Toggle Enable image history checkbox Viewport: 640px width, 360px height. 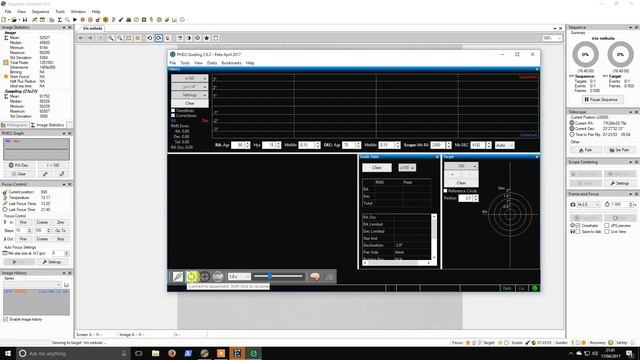tap(6, 319)
